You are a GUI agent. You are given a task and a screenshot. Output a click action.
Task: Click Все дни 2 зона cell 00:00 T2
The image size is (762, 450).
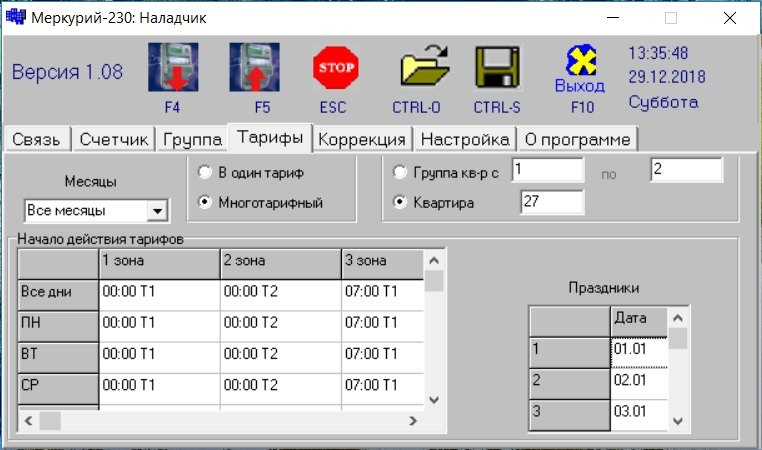tap(281, 295)
